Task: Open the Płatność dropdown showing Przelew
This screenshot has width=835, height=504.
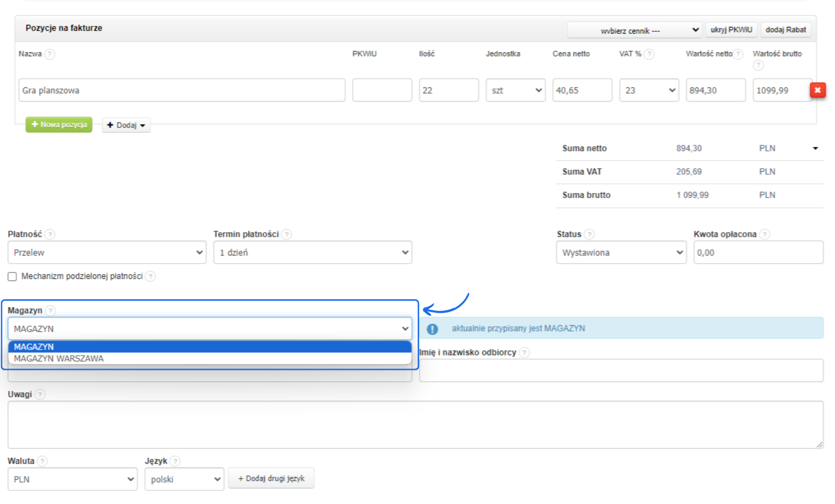Action: click(x=107, y=253)
